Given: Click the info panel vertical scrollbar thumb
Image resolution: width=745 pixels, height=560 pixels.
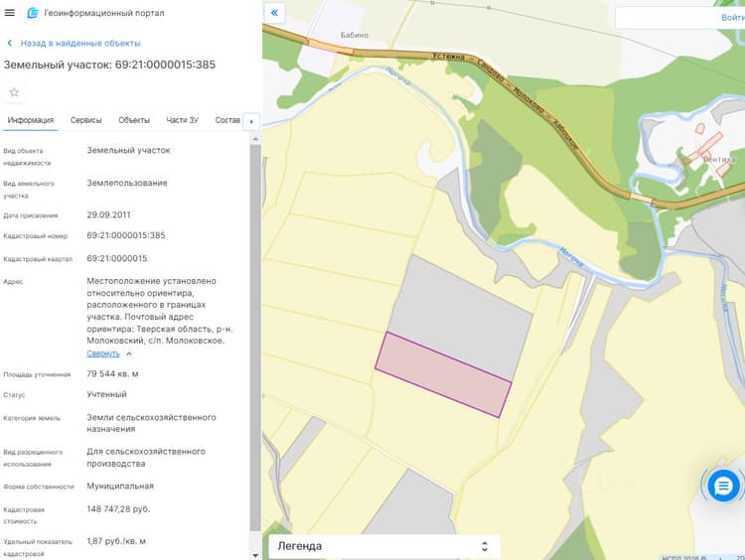Looking at the screenshot, I should [255, 338].
